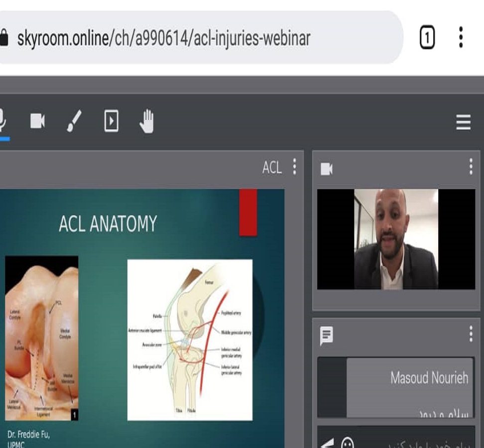Click the camera icon in video panel
This screenshot has width=484, height=448.
pos(327,169)
